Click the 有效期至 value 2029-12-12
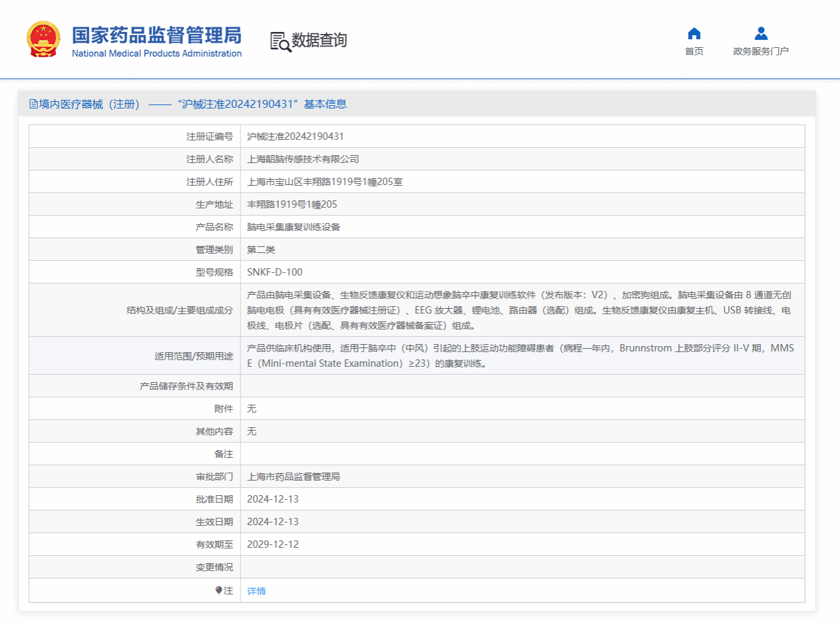Viewport: 840px width, 623px height. coord(272,544)
